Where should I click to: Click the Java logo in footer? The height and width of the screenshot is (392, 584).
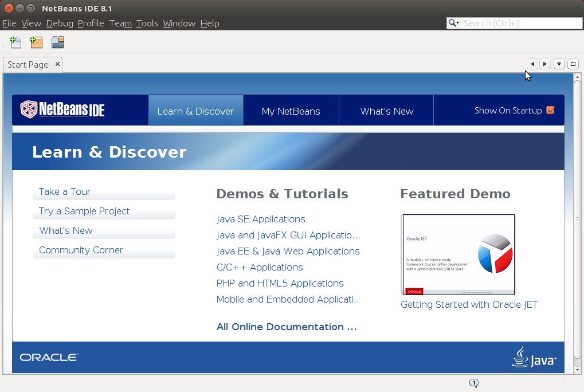534,358
